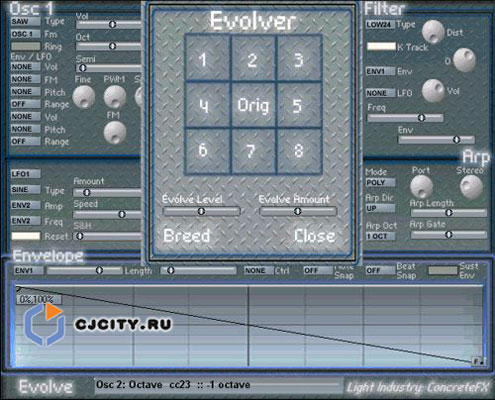This screenshot has height=400, width=495.
Task: Select Evolver variation cell 8
Action: click(x=299, y=151)
